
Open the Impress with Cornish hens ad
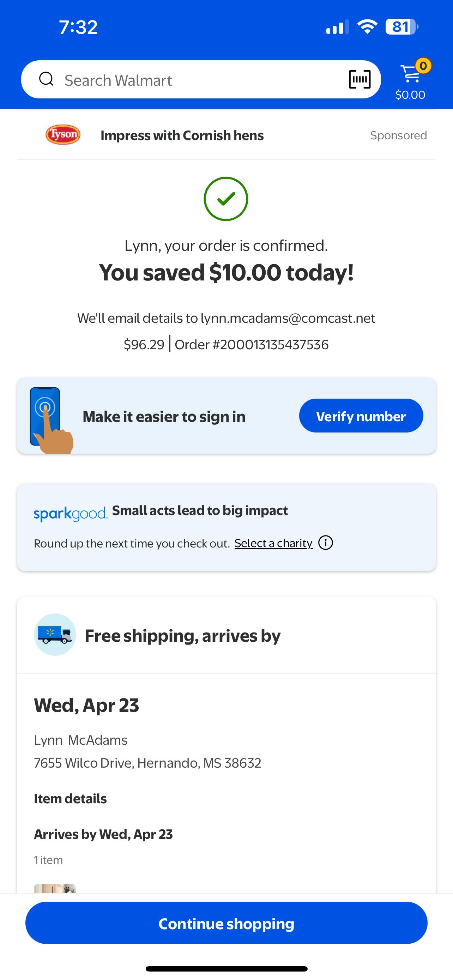[x=182, y=135]
